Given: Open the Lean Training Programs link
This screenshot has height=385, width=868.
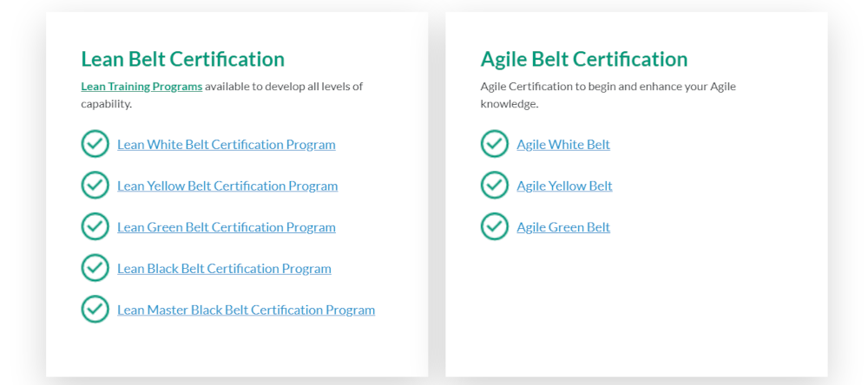Looking at the screenshot, I should click(141, 87).
